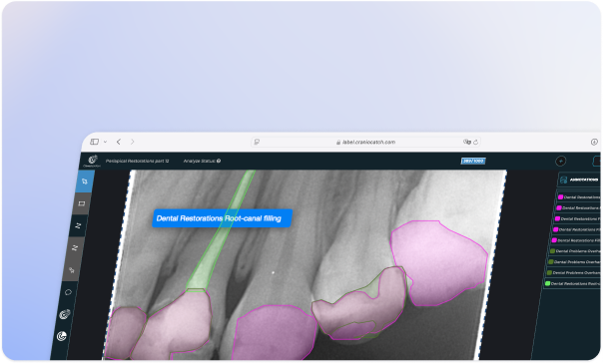Select the bright green Root-canal annotation entry
This screenshot has height=364, width=603.
coord(572,284)
